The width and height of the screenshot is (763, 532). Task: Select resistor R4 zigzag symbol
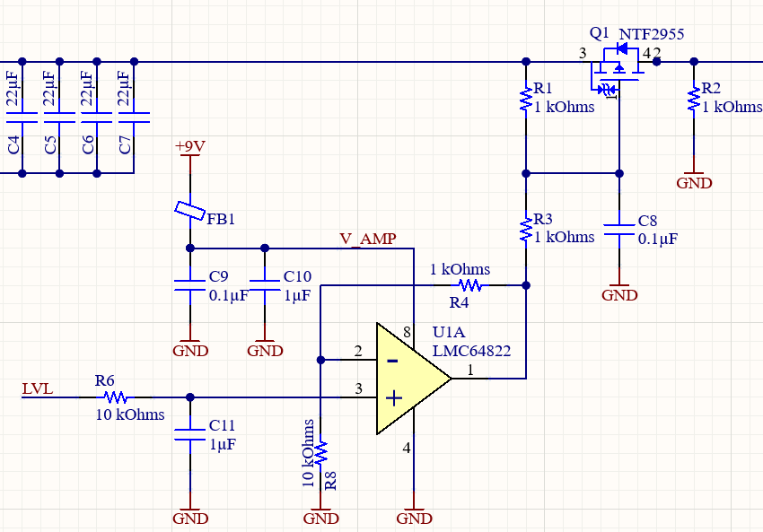pyautogui.click(x=470, y=285)
